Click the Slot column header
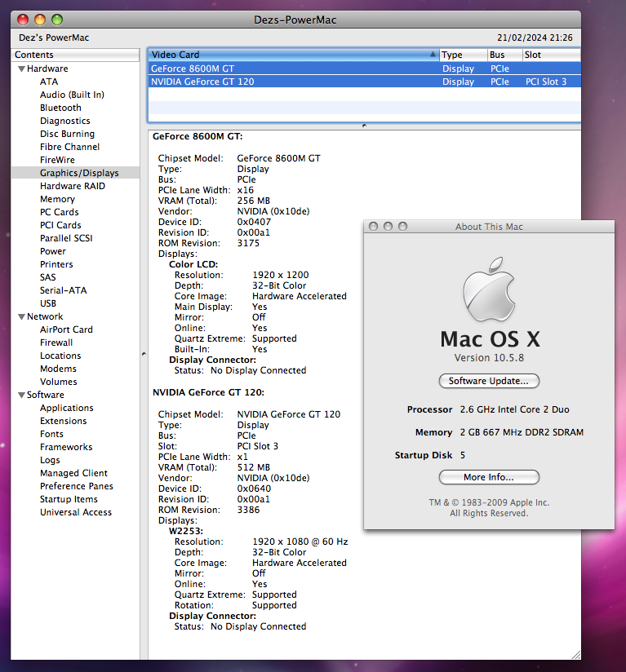The image size is (626, 672). (x=552, y=55)
